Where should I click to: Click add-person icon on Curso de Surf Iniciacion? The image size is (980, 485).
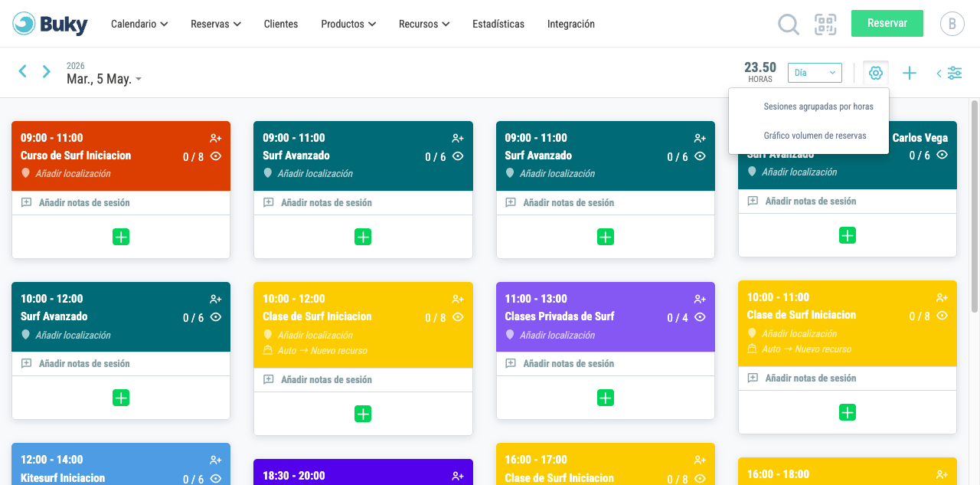(216, 138)
